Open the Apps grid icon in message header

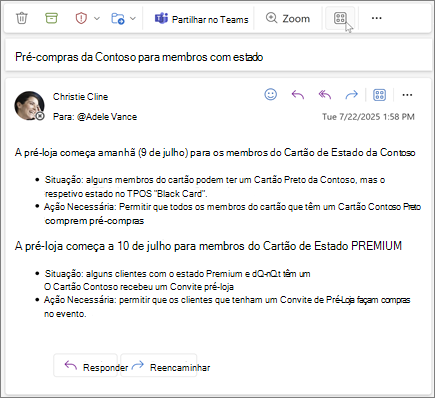click(x=379, y=95)
